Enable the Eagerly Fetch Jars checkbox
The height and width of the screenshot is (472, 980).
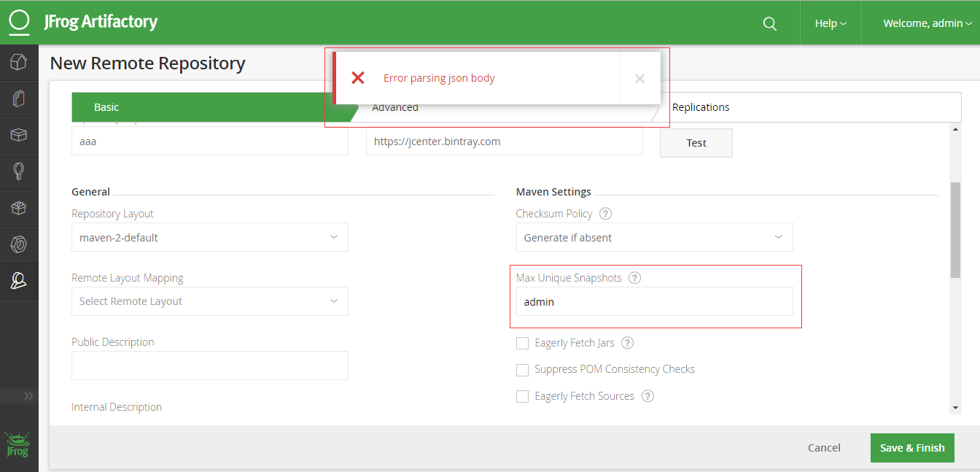pos(522,344)
